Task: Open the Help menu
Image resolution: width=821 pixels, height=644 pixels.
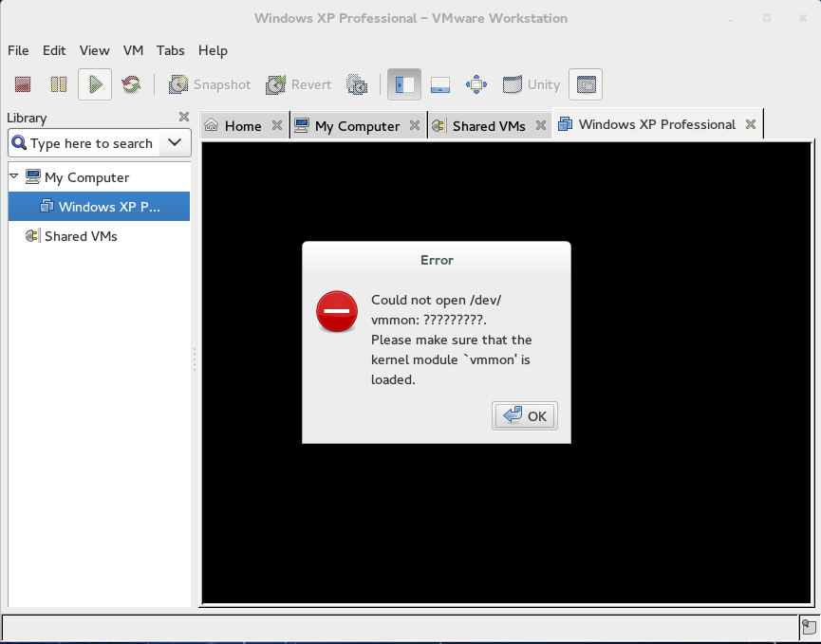Action: click(213, 50)
